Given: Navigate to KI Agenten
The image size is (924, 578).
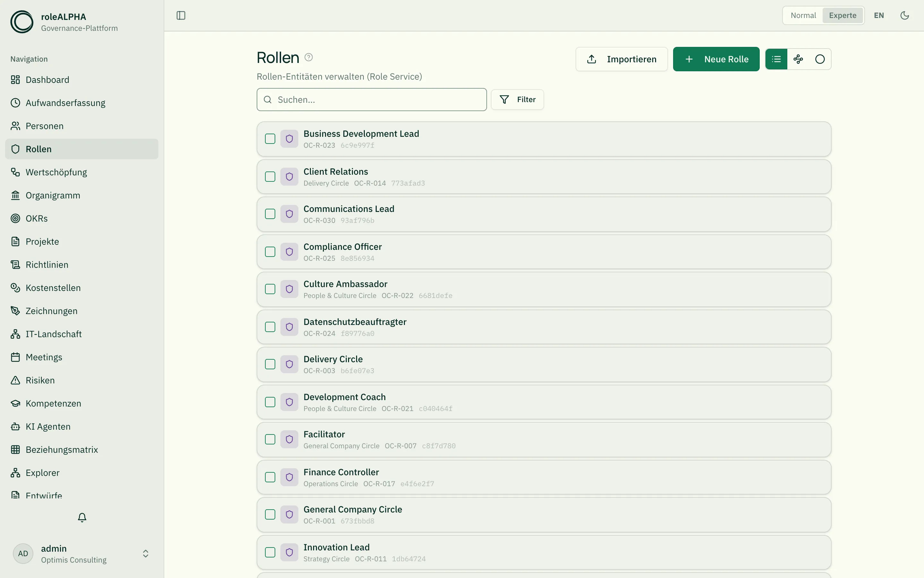Looking at the screenshot, I should [x=82, y=427].
